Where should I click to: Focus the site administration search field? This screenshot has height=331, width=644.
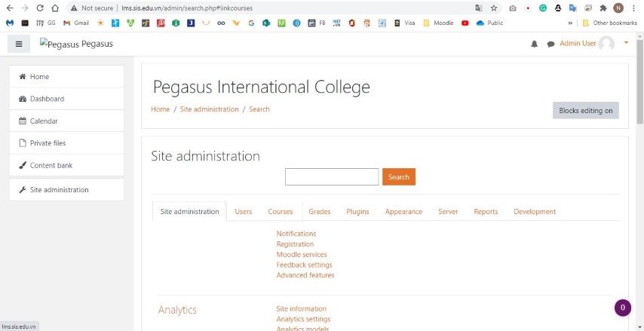click(332, 177)
